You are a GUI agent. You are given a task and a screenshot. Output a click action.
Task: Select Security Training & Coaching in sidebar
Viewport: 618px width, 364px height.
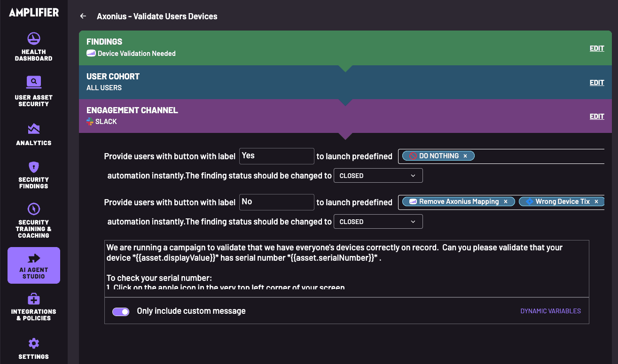(34, 221)
